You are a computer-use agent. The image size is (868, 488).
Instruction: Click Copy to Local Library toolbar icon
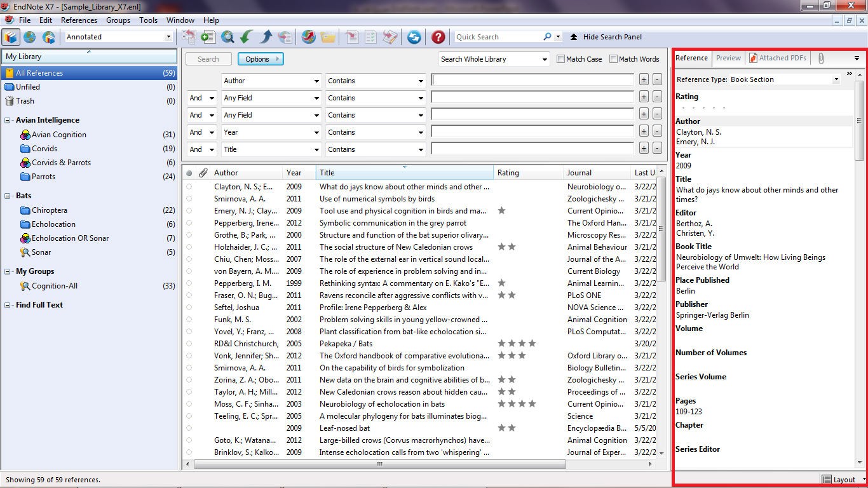(x=189, y=37)
